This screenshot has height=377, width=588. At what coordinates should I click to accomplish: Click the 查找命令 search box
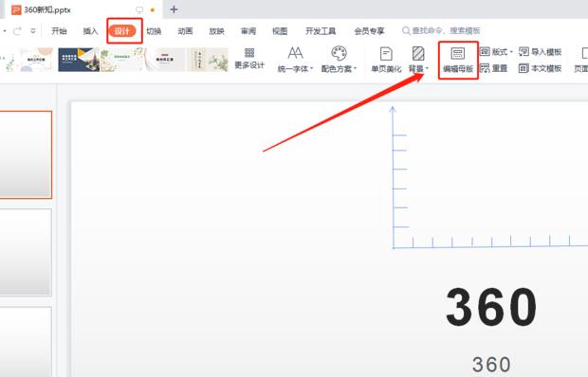(441, 30)
